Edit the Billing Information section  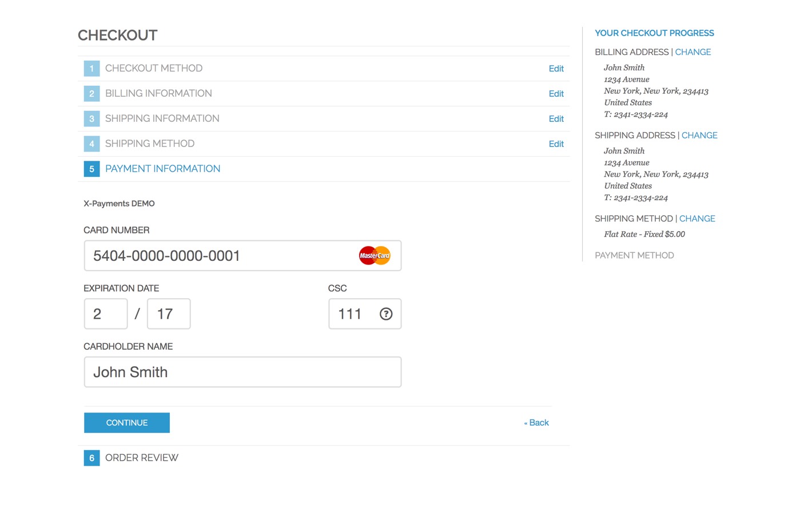(556, 93)
